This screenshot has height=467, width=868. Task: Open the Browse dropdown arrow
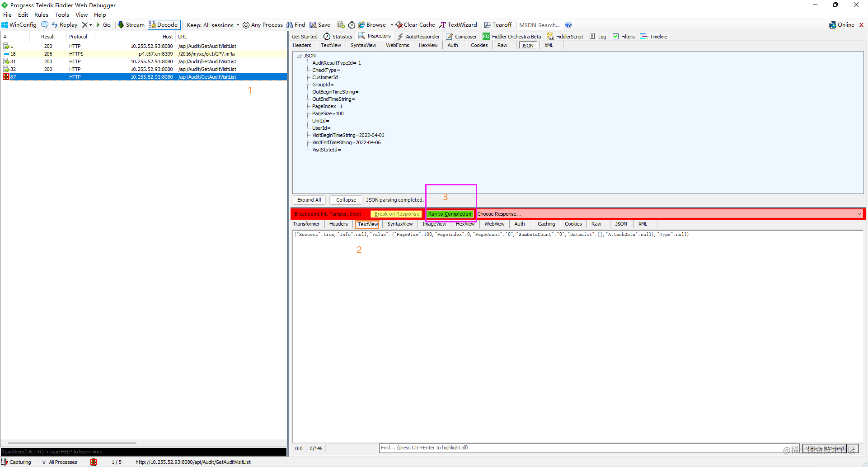[392, 25]
